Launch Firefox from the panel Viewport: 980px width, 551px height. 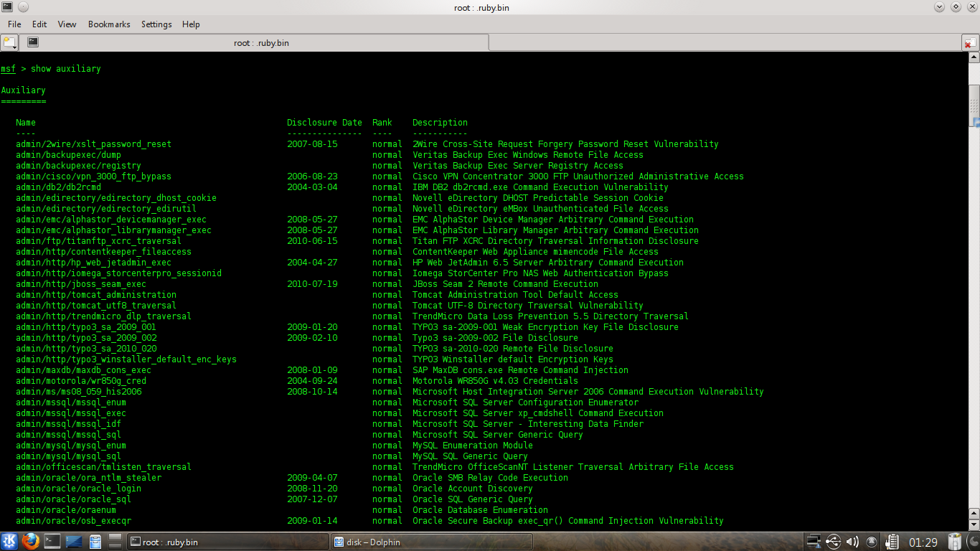(x=30, y=542)
